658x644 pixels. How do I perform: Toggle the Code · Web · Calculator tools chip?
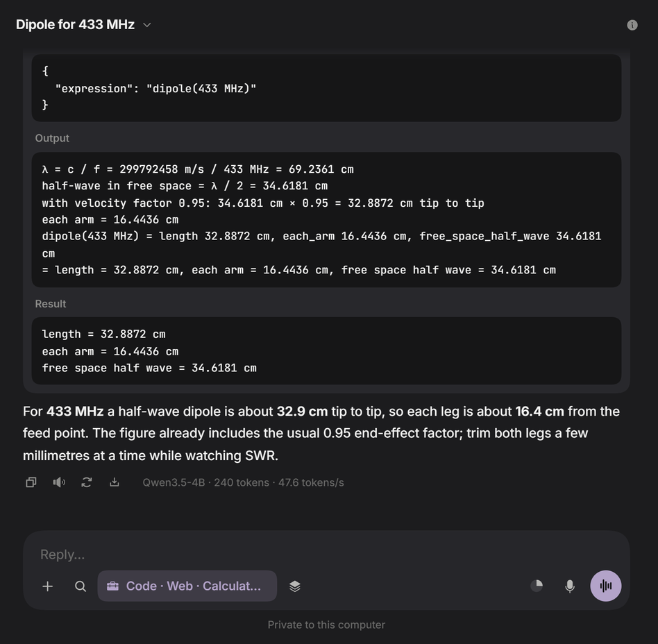click(187, 586)
